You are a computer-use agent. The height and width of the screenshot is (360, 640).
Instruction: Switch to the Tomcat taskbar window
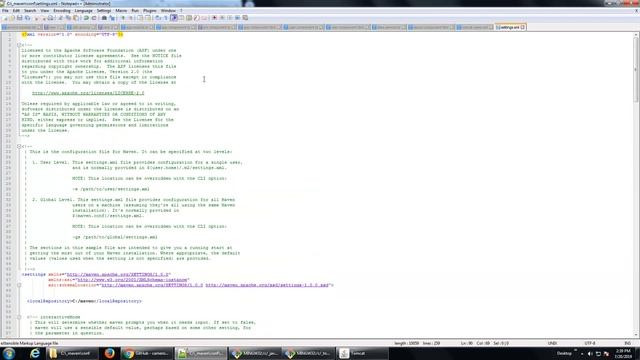(362, 353)
